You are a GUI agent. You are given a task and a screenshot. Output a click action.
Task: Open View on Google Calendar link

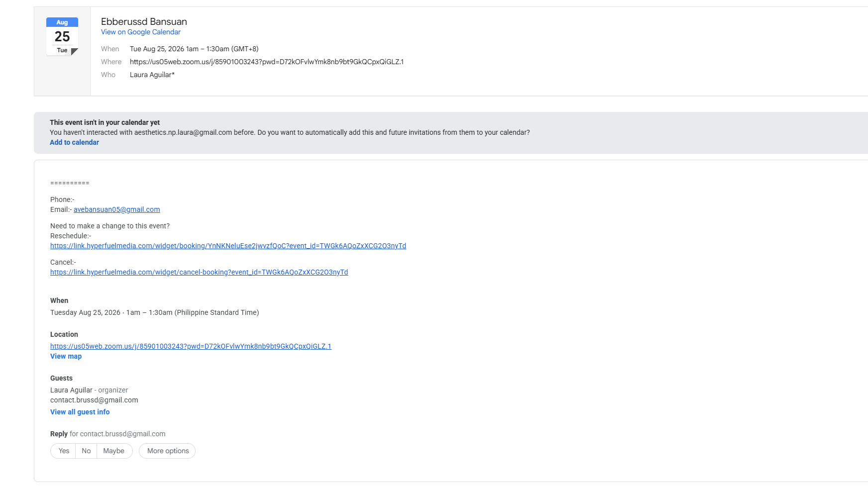coord(140,32)
